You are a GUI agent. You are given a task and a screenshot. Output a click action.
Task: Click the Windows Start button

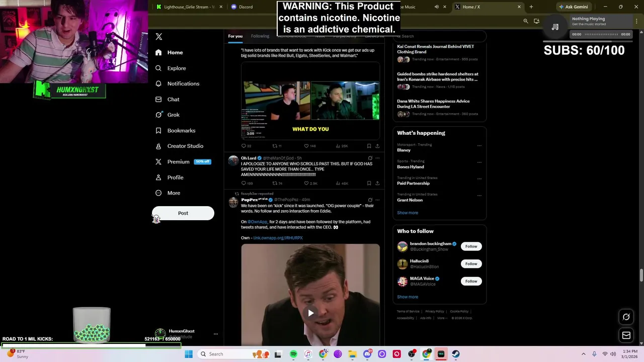(189, 354)
